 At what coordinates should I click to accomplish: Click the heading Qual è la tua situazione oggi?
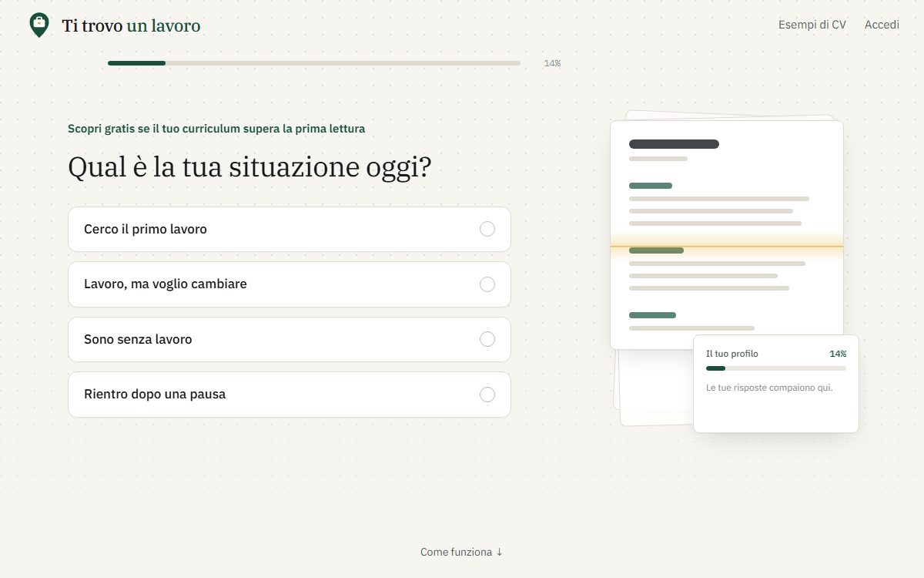click(249, 167)
